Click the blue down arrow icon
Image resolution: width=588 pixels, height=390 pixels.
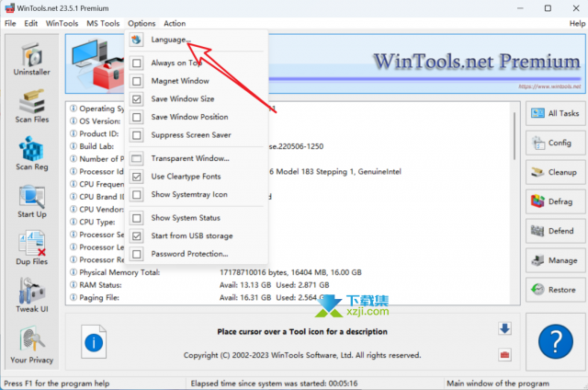tap(504, 328)
